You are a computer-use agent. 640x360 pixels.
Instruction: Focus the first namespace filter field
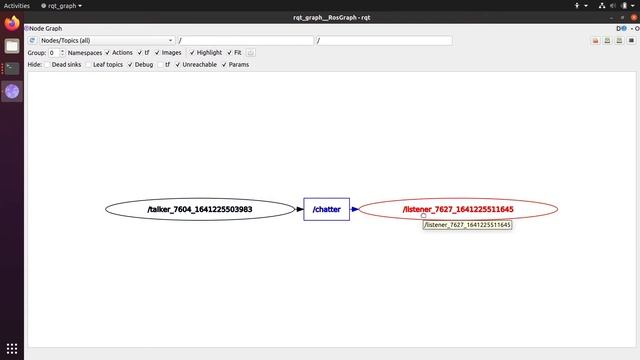coord(245,40)
